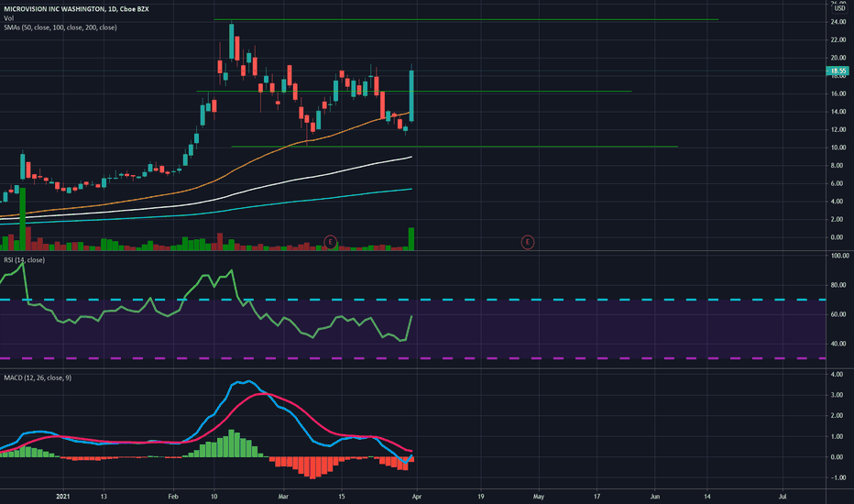Click the 80.00 label on RSI axis
The width and height of the screenshot is (854, 504).
click(838, 285)
